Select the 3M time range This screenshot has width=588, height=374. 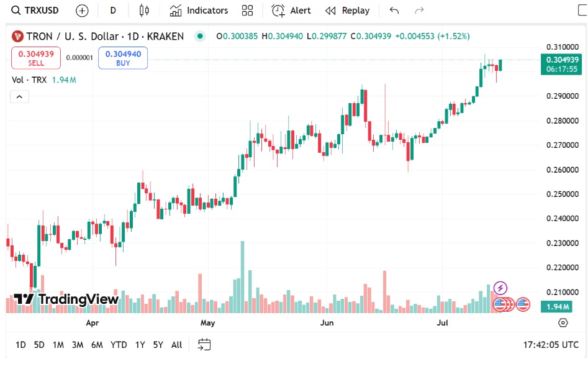(77, 345)
